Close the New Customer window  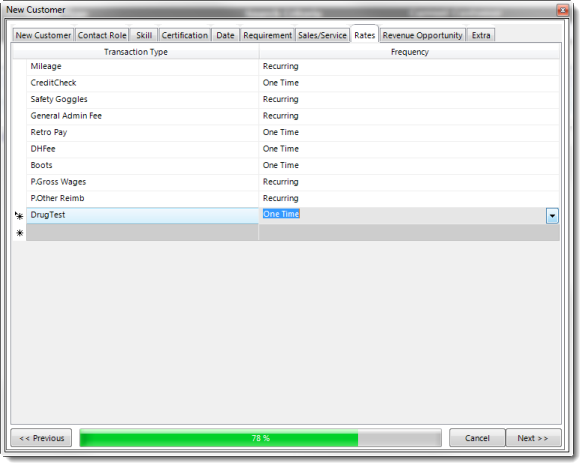point(563,10)
